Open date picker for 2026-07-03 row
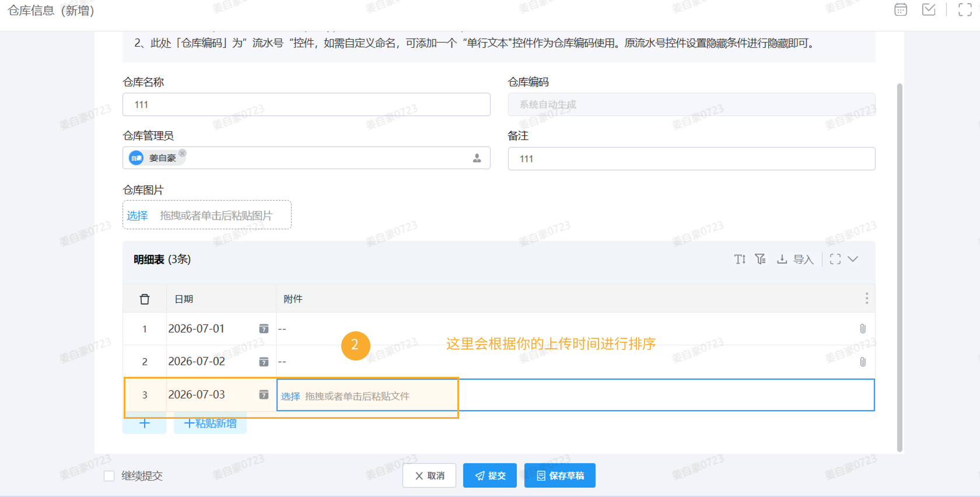The image size is (980, 497). tap(264, 395)
